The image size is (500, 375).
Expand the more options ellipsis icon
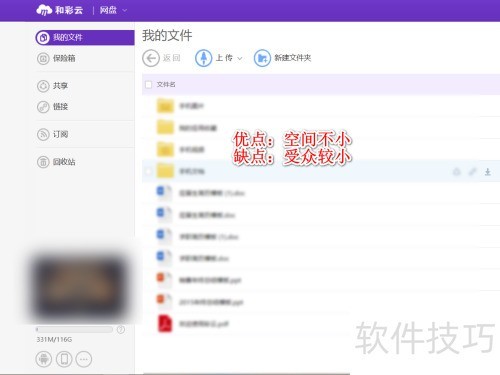84,359
